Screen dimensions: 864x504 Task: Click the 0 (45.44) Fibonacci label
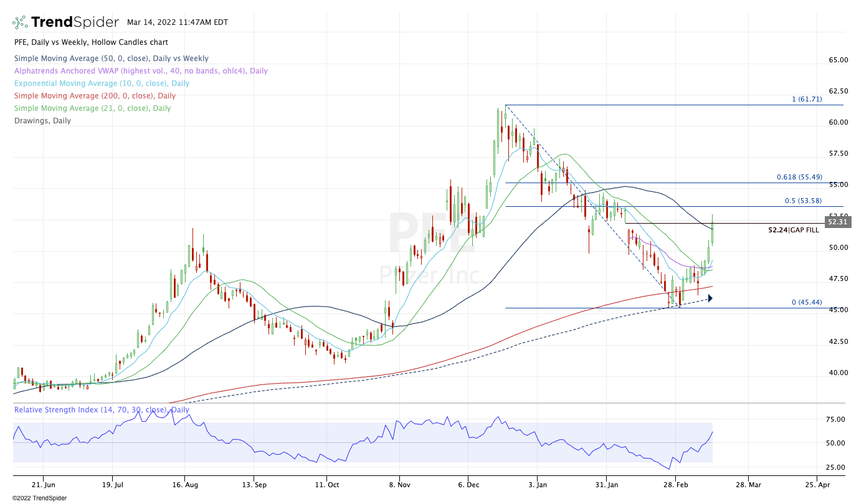click(x=807, y=302)
